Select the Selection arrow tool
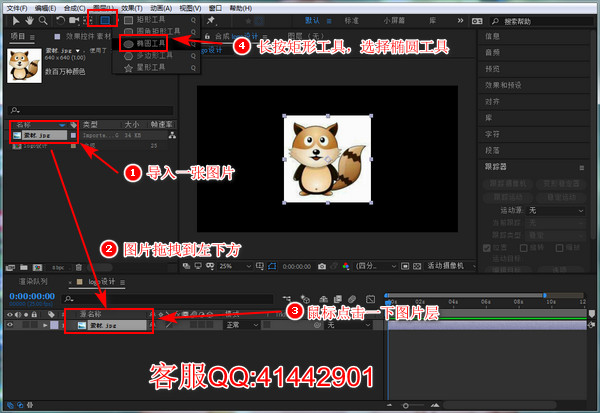Viewport: 600px width, 413px height. pyautogui.click(x=16, y=21)
